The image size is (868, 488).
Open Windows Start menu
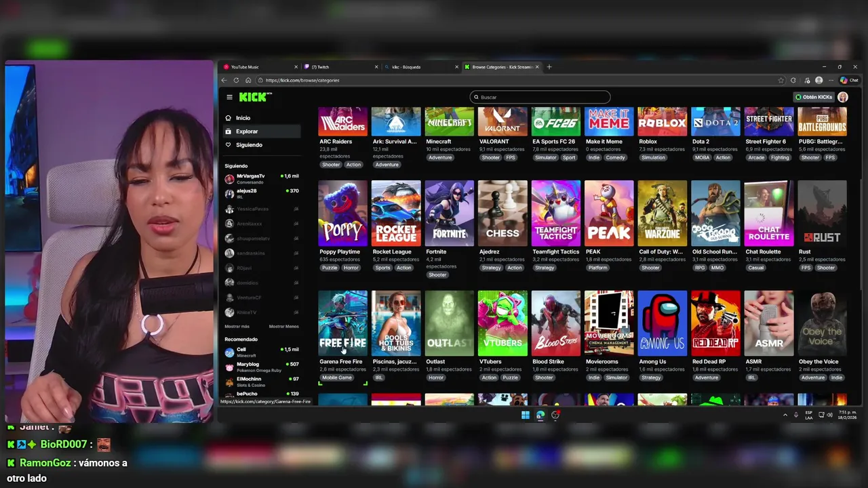(x=526, y=415)
